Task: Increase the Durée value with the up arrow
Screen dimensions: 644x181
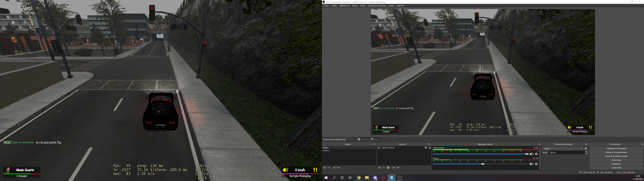Action: (586, 152)
